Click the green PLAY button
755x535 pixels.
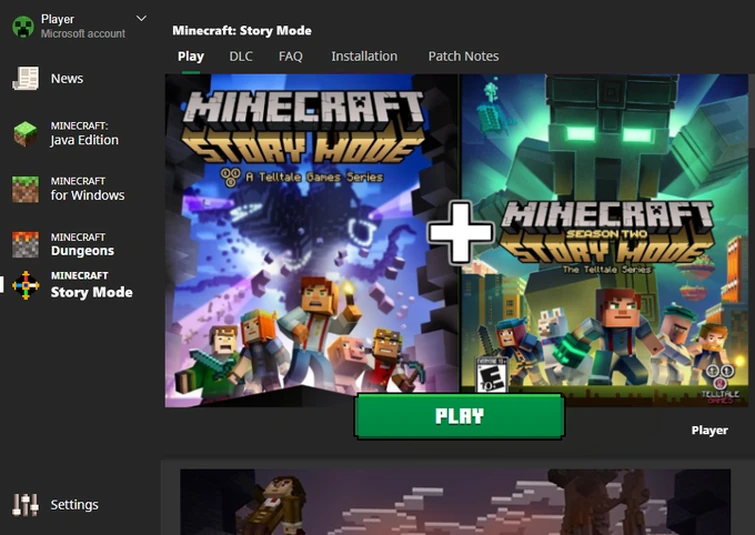459,416
